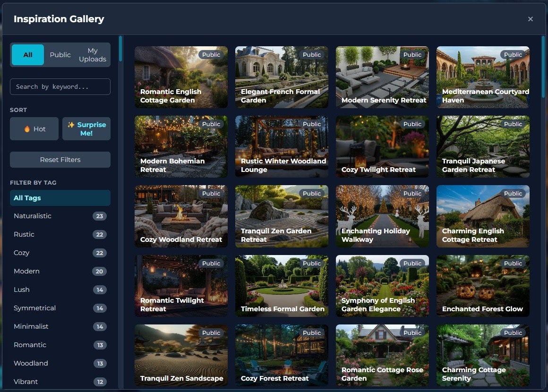
Task: Click the keyword search field
Action: click(60, 86)
